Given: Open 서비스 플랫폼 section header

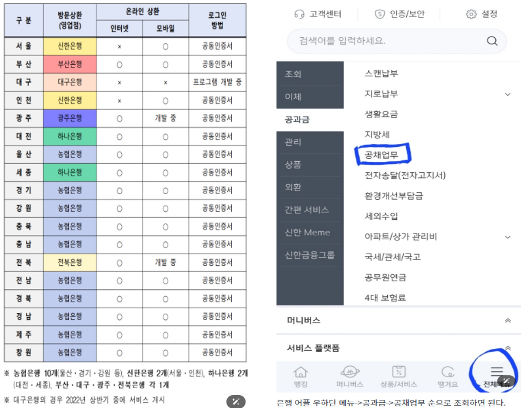Looking at the screenshot, I should click(398, 348).
